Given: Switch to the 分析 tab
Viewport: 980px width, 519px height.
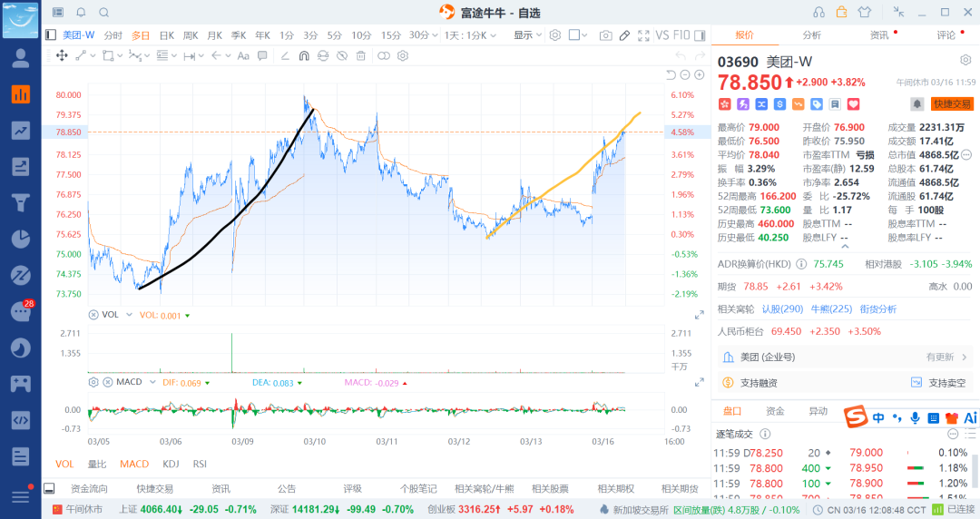Looking at the screenshot, I should 812,35.
